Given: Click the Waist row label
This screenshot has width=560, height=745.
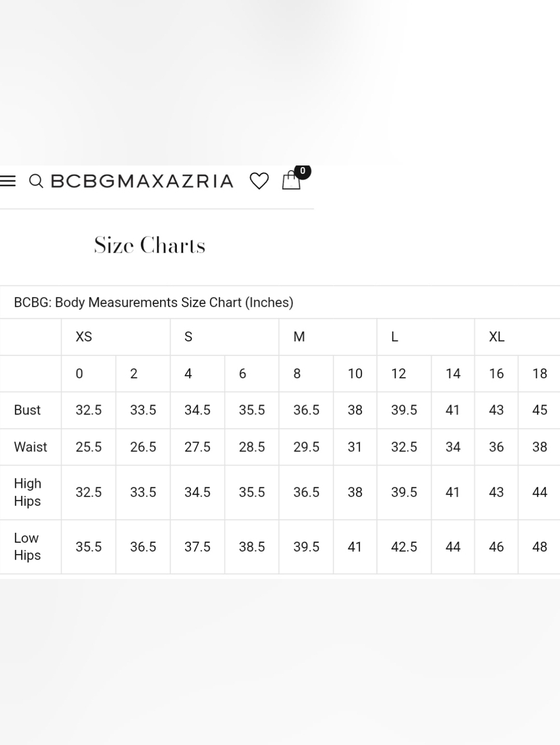Looking at the screenshot, I should [30, 447].
